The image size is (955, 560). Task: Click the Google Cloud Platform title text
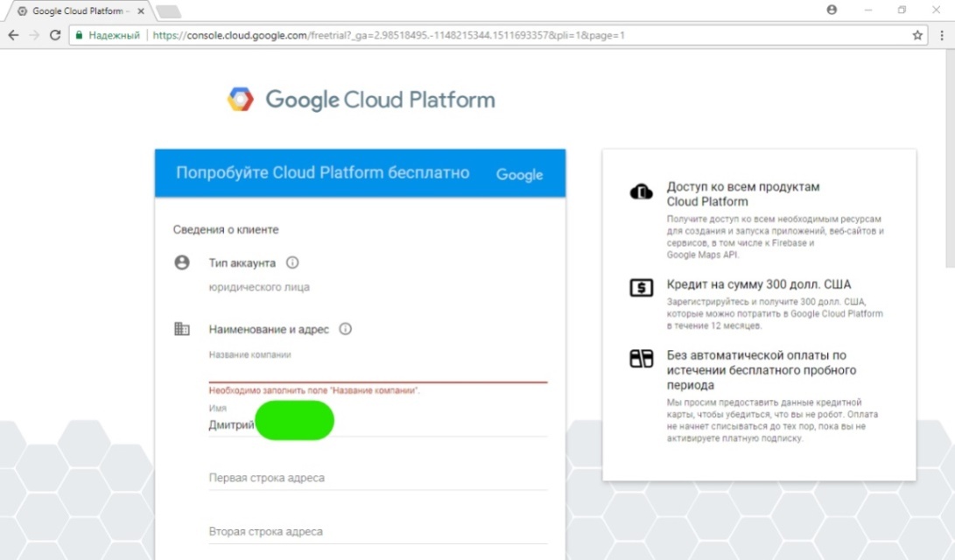tap(380, 100)
